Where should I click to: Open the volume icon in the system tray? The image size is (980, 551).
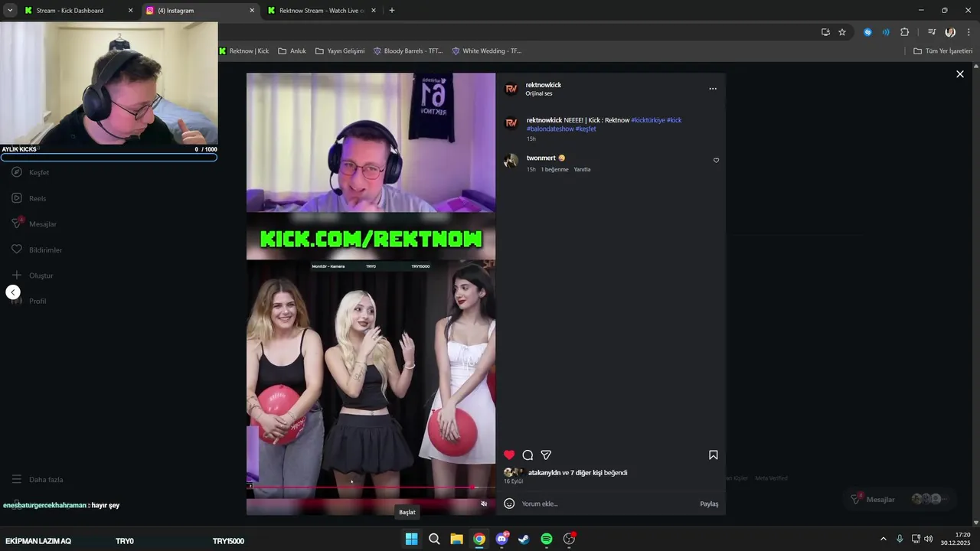929,539
